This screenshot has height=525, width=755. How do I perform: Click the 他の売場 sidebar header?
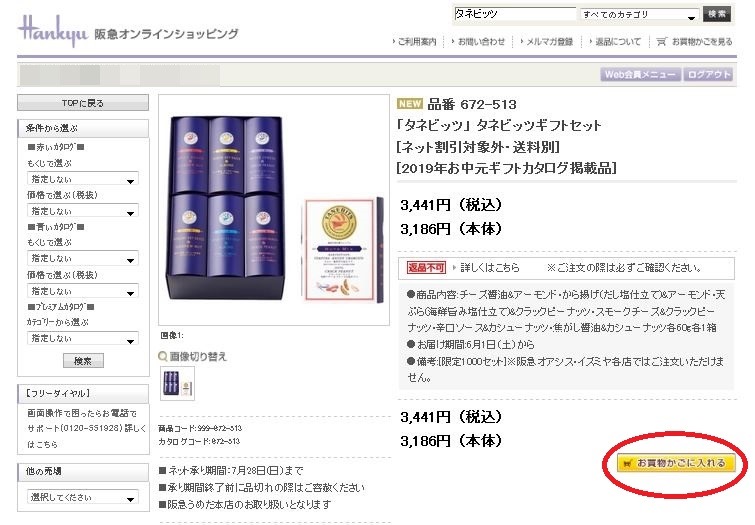coord(83,472)
